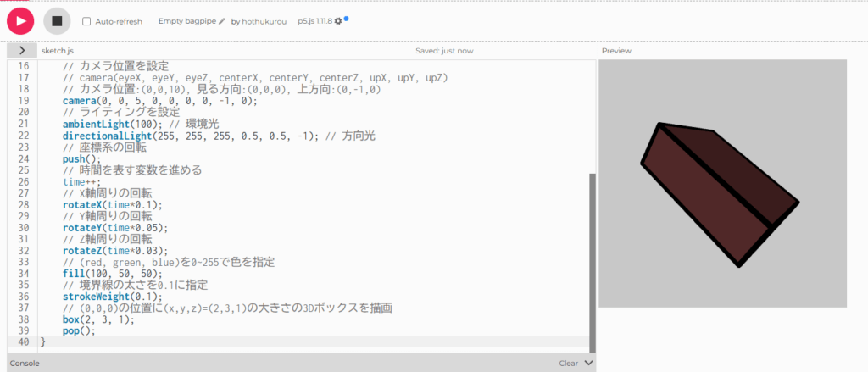
Task: Click the vertical scrollbar in the code editor
Action: point(593,263)
